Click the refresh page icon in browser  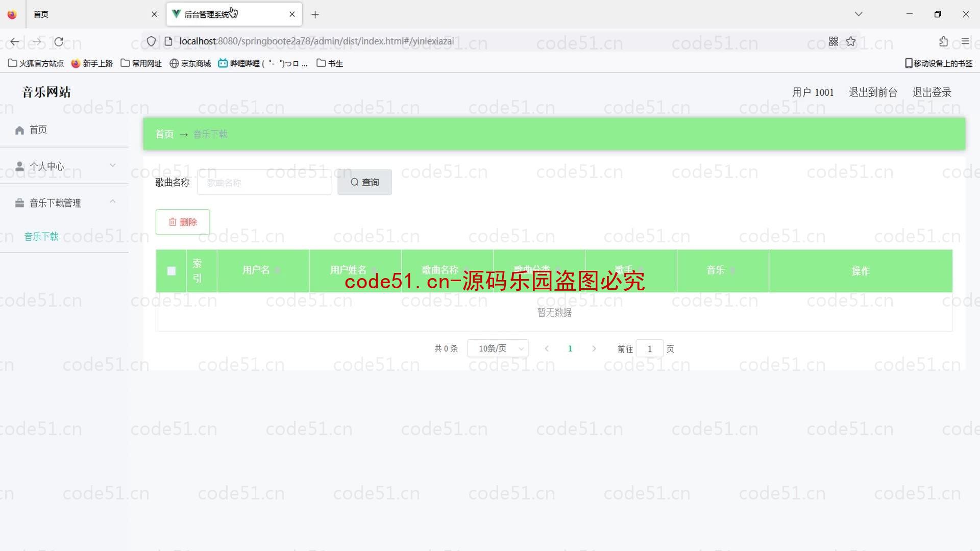pos(59,41)
